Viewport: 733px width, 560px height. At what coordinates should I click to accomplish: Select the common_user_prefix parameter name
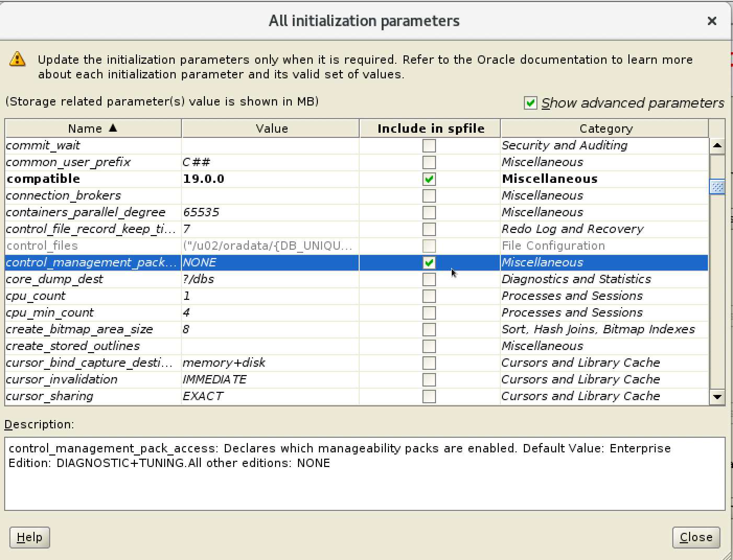tap(68, 162)
